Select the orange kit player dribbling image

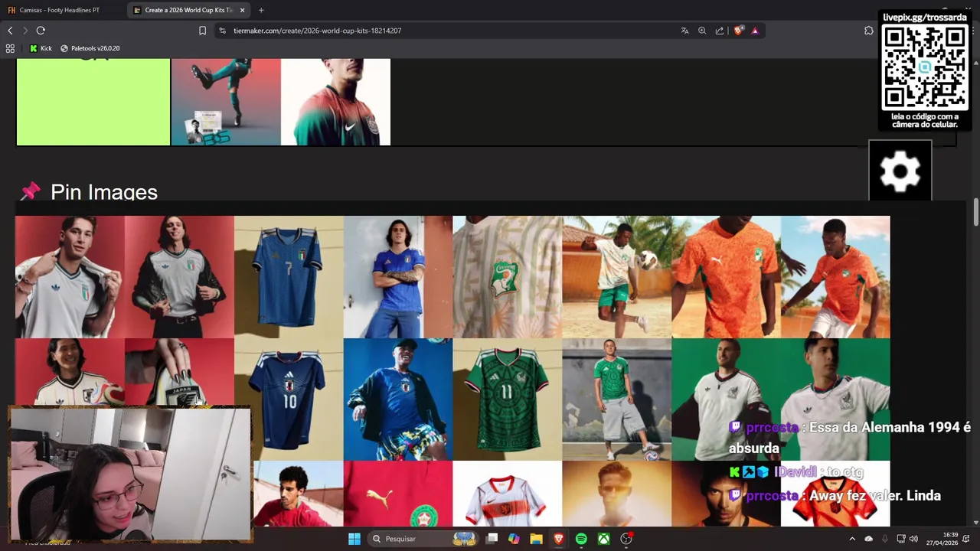click(835, 277)
